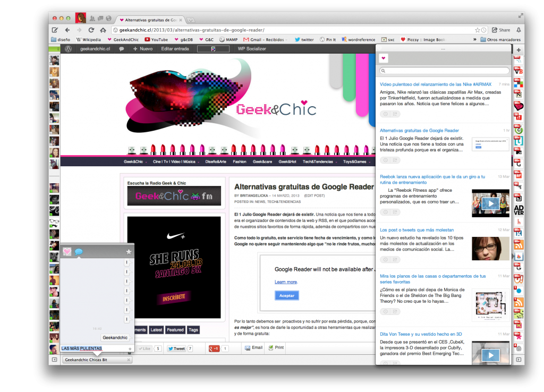Screen dimensions: 544x392
Task: Click the WordPress logo in admin bar
Action: click(x=69, y=49)
